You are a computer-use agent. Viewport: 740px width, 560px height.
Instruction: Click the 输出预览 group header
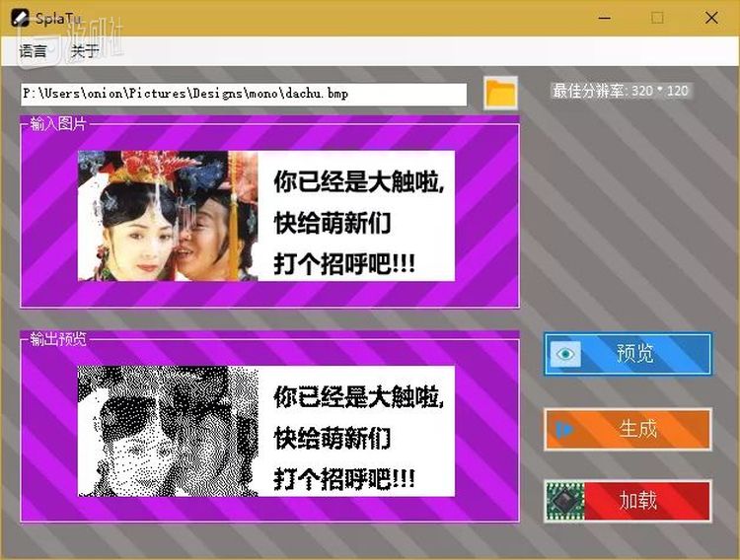58,338
